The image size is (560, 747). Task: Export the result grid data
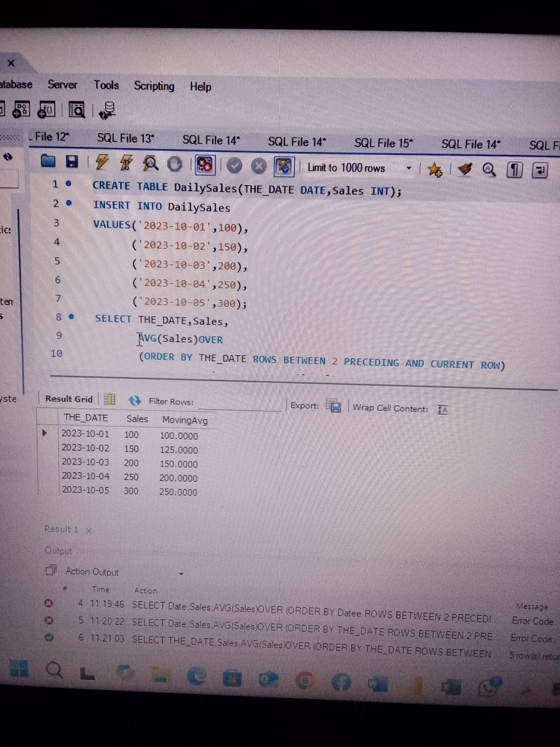[x=334, y=406]
